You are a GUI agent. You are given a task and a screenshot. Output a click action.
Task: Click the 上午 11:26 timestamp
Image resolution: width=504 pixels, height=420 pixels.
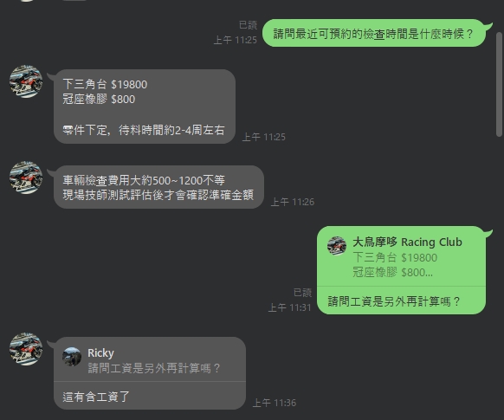coord(293,202)
